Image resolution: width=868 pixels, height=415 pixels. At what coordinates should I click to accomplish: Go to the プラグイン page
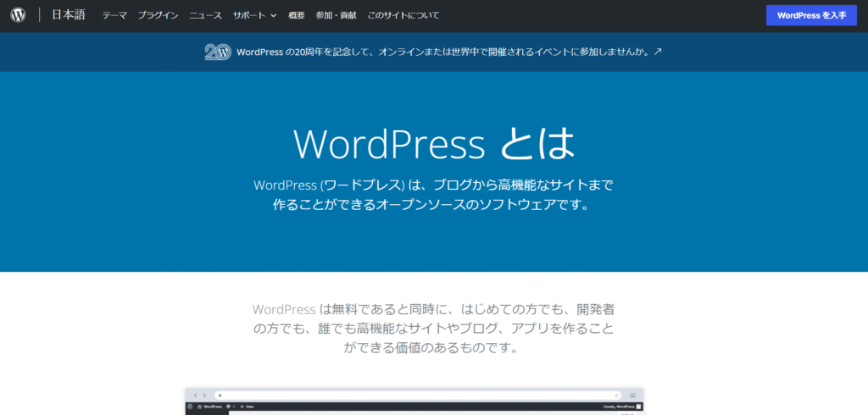(159, 15)
